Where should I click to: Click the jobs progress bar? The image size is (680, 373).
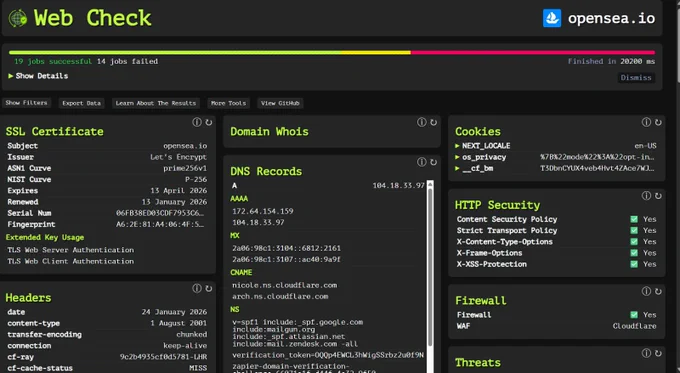[332, 52]
